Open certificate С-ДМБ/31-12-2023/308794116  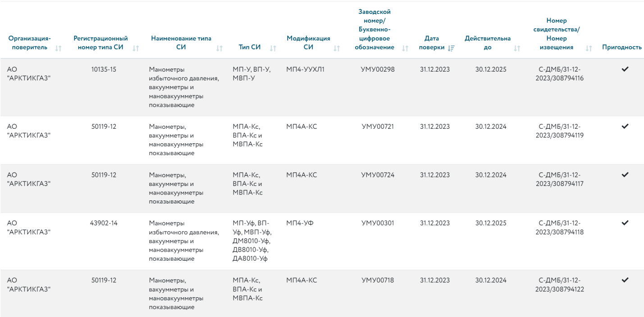[x=558, y=73]
